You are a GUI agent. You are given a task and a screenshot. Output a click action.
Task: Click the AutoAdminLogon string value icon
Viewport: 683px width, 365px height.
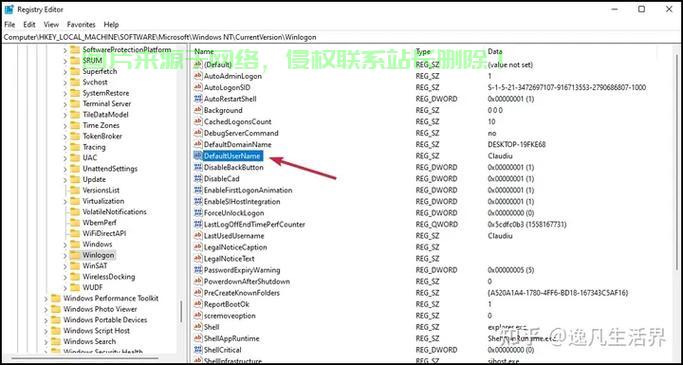[x=198, y=76]
